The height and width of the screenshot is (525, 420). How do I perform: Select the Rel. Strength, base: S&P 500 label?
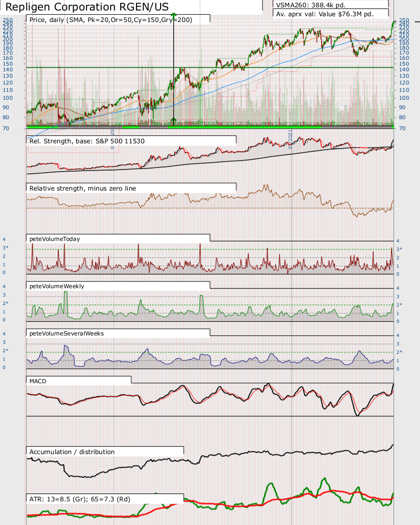(87, 141)
